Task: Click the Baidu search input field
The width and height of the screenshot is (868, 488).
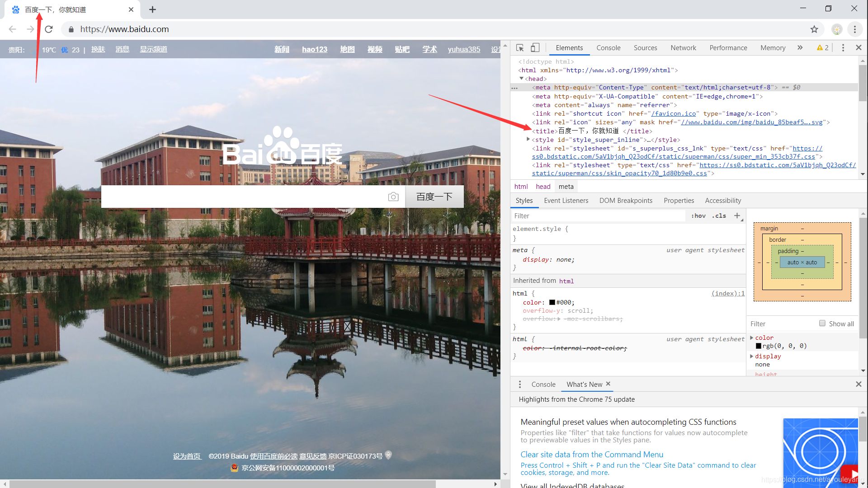Action: coord(248,197)
